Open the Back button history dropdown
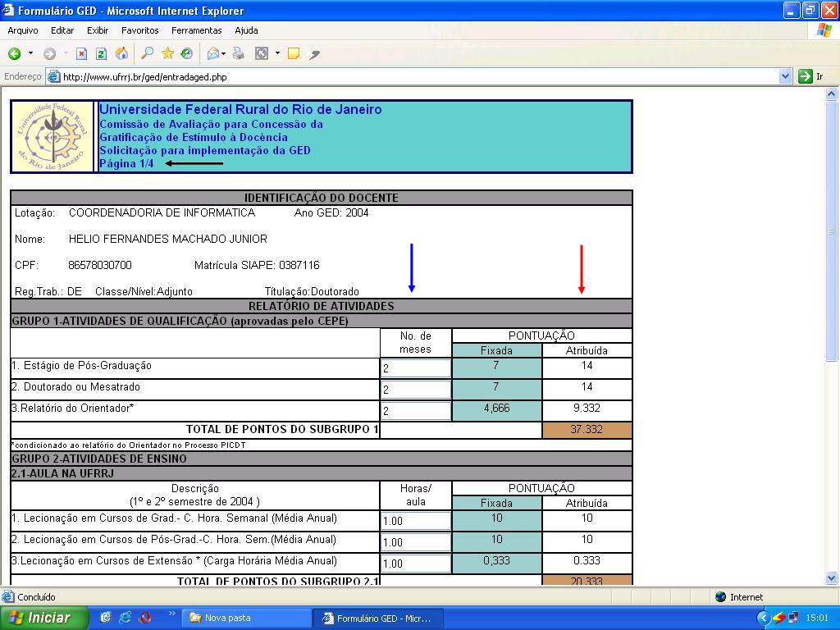The image size is (840, 630). pyautogui.click(x=30, y=53)
